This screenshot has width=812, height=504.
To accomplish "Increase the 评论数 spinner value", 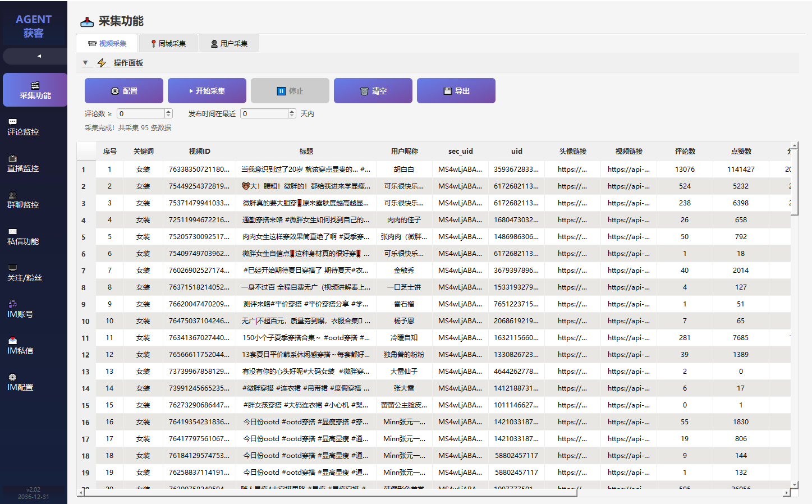I will (168, 111).
